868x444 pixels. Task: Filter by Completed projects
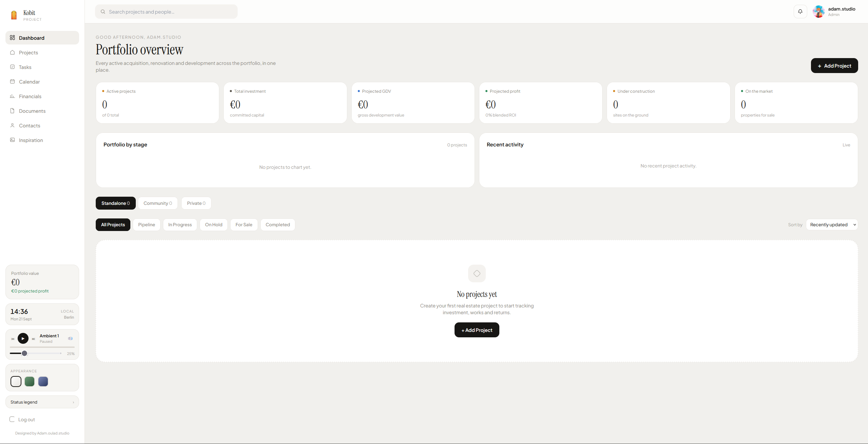[278, 225]
